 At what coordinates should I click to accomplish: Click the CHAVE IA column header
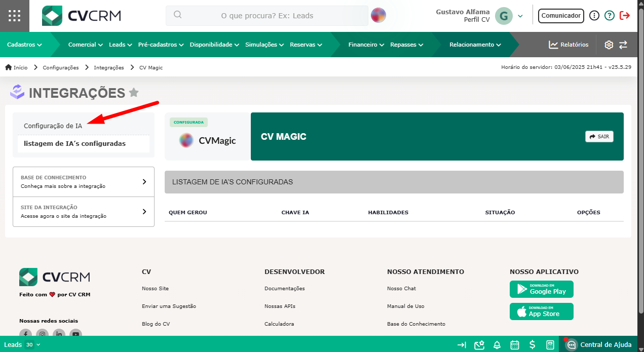pyautogui.click(x=295, y=212)
